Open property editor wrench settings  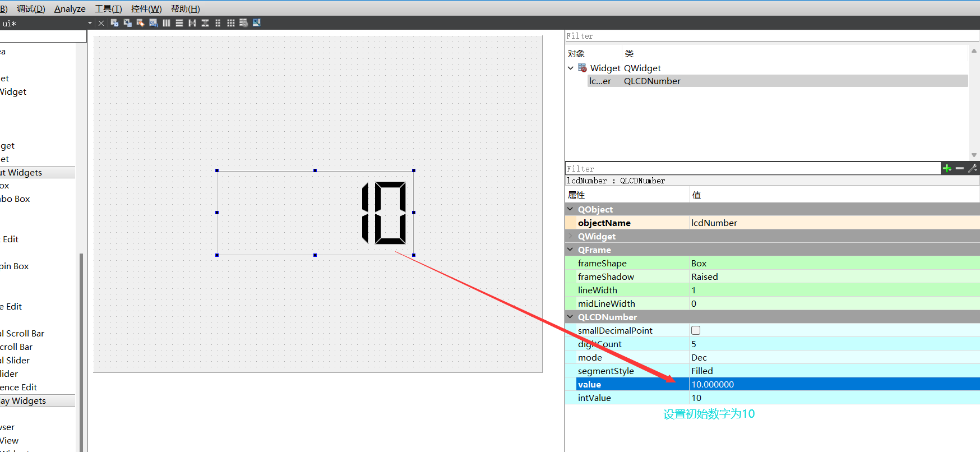pyautogui.click(x=973, y=168)
